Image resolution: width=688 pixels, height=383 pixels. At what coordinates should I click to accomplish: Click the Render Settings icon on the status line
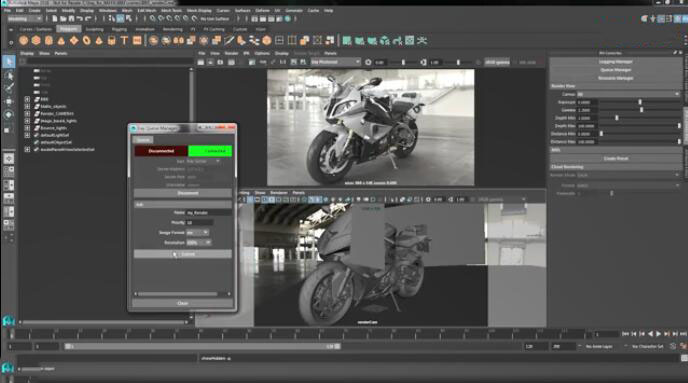click(x=279, y=19)
